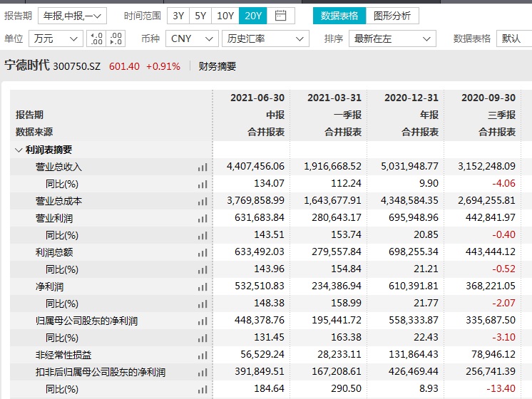Open 报告期 dropdown showing 年报,中报
The image size is (532, 399).
(x=72, y=16)
